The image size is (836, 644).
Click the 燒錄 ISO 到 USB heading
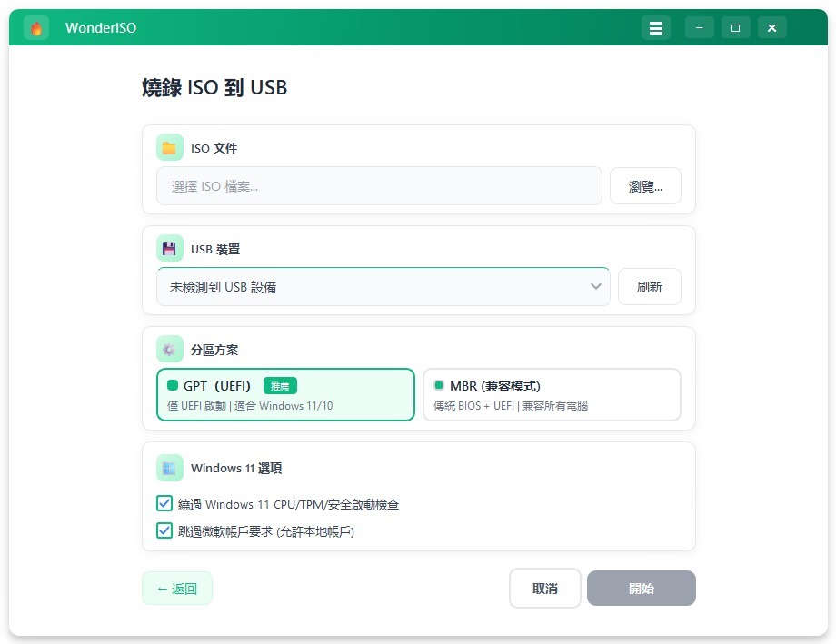[214, 87]
